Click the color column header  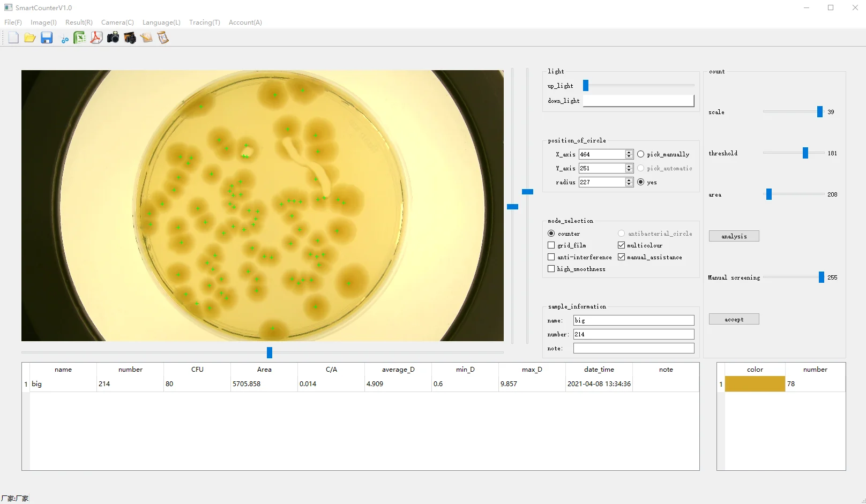point(755,370)
